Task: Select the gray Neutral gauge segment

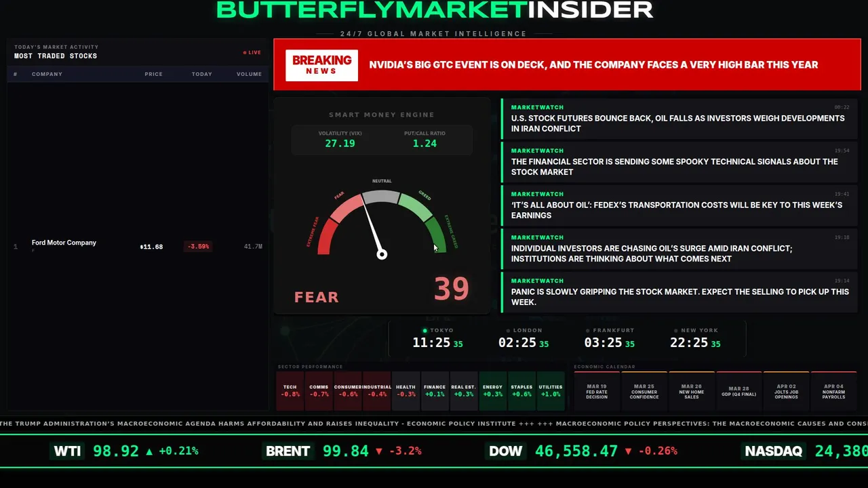Action: pyautogui.click(x=381, y=197)
